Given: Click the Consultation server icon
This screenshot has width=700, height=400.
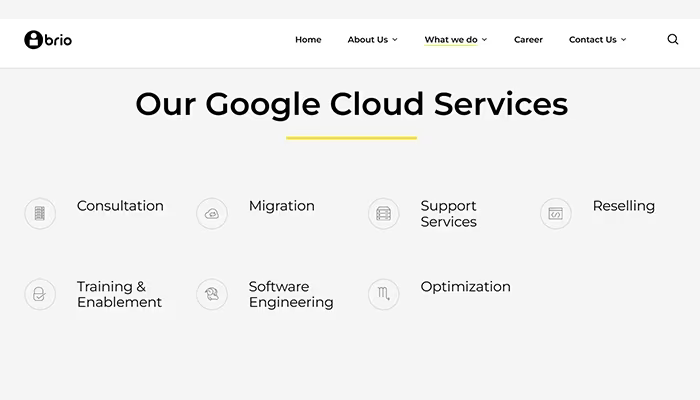Looking at the screenshot, I should [x=40, y=213].
